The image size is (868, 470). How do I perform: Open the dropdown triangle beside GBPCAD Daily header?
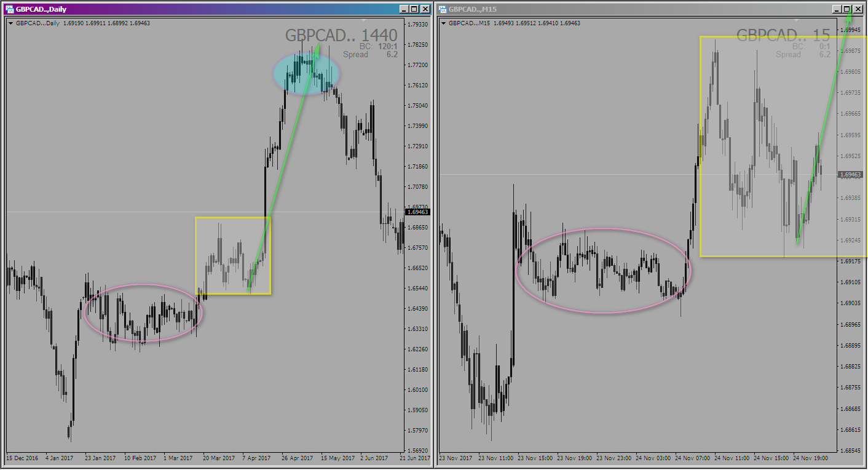(11, 23)
